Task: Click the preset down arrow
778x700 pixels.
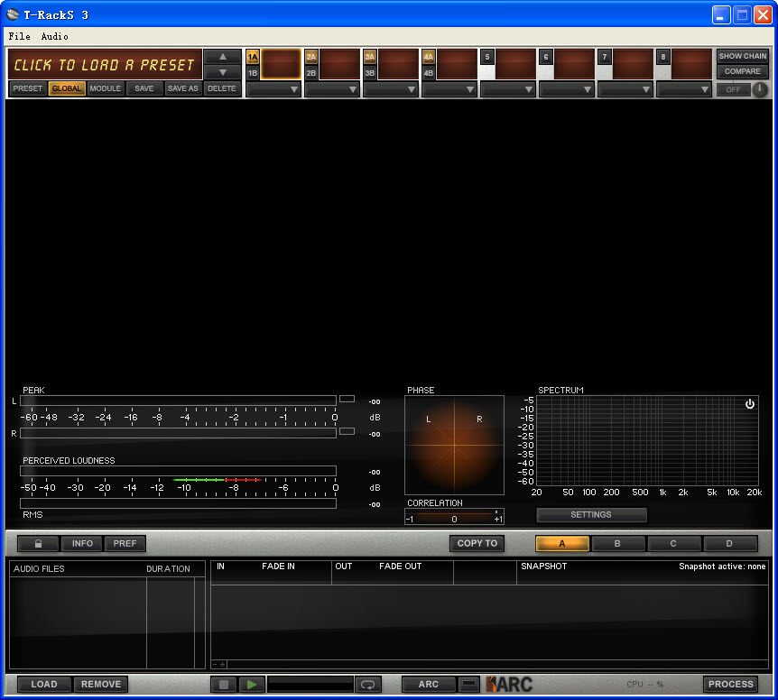Action: [x=222, y=72]
